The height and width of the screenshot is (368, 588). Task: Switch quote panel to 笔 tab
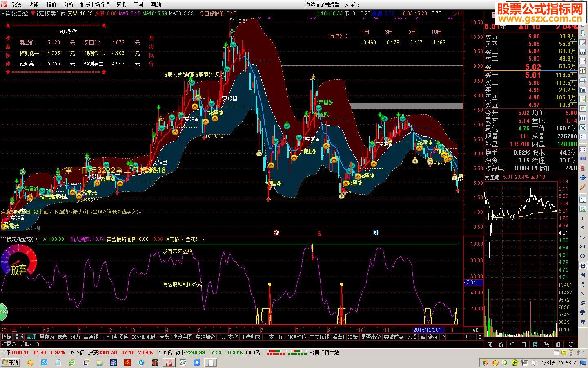(490, 344)
